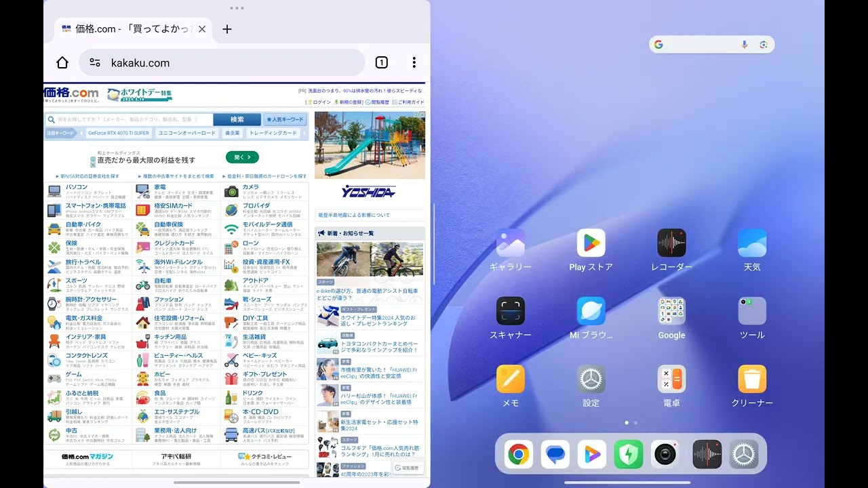Click the keyword carousel right arrow
The height and width of the screenshot is (488, 868).
click(303, 133)
